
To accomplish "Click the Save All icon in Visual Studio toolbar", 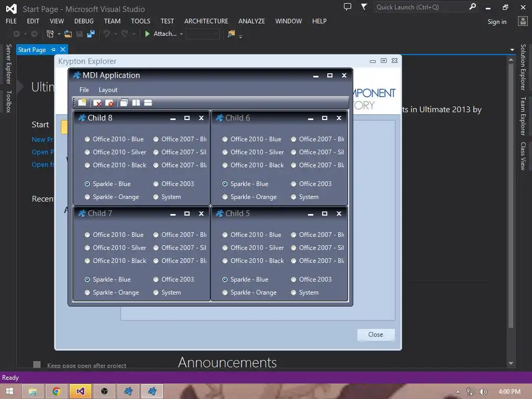I will click(91, 34).
